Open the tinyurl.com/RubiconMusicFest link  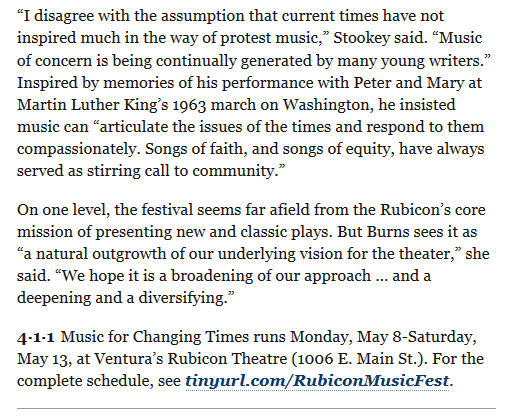click(x=317, y=381)
